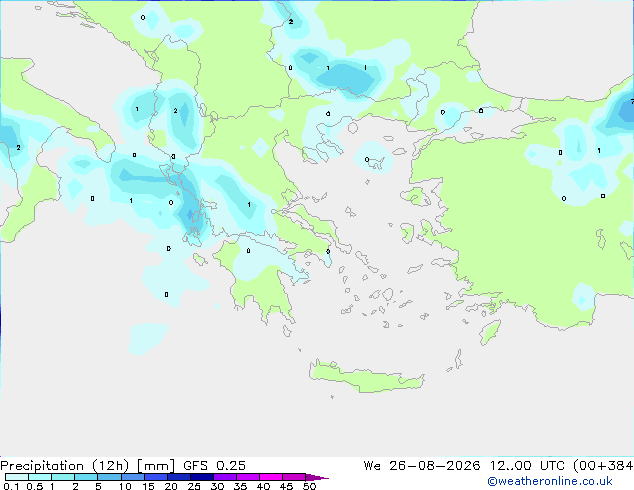This screenshot has height=490, width=634.
Task: Pick the 45 to 50 legend color swatch
Action: 294,477
